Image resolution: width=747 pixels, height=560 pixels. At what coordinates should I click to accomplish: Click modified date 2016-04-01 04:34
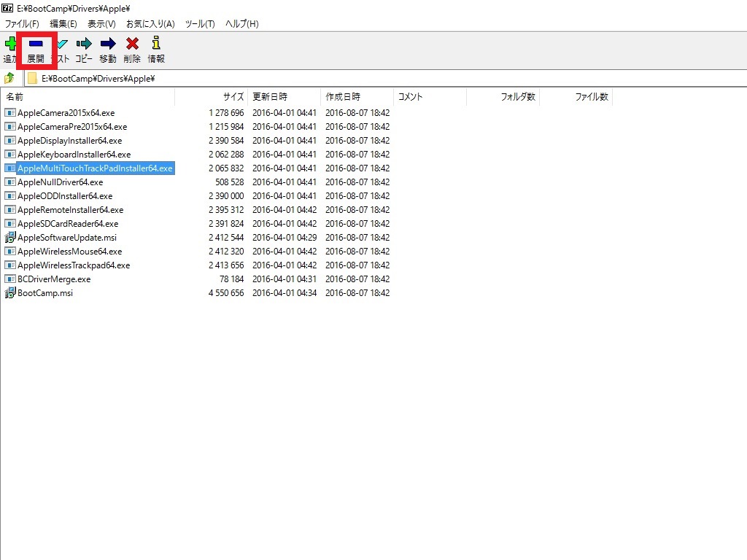point(285,292)
